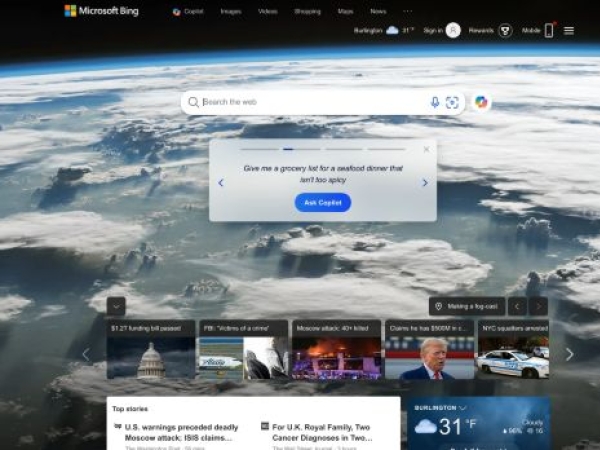
Task: Click the Ask Copilot button
Action: 323,202
